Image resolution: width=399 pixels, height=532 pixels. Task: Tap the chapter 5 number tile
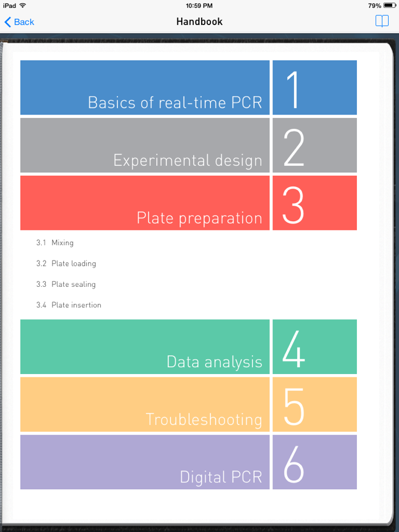(314, 404)
